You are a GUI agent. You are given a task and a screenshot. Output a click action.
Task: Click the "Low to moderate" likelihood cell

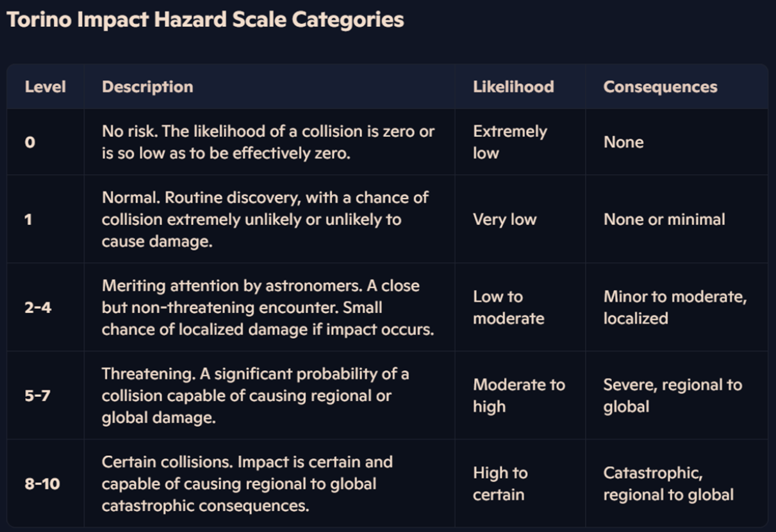(x=508, y=307)
